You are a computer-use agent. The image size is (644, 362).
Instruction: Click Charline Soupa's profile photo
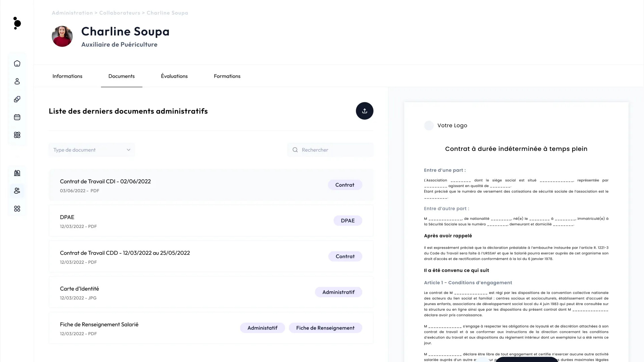(62, 37)
